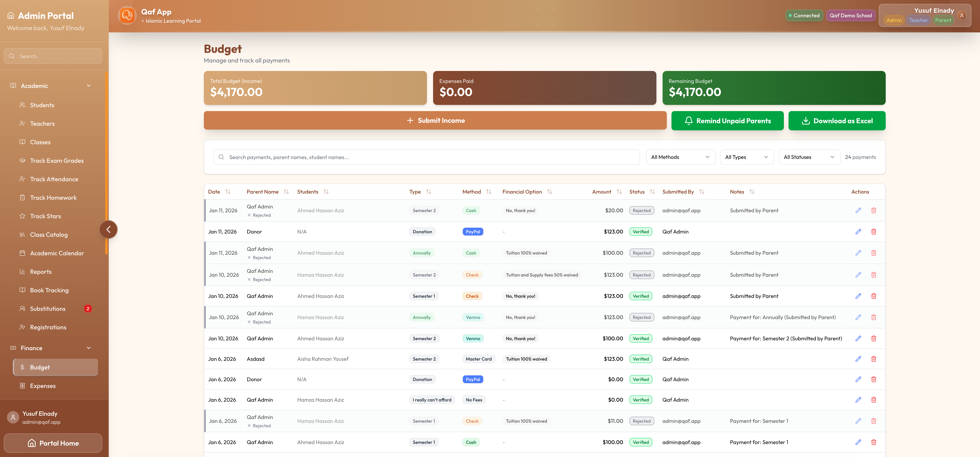The image size is (980, 457).
Task: Delete the $20.00 rejected payment via trash icon
Action: [x=874, y=210]
